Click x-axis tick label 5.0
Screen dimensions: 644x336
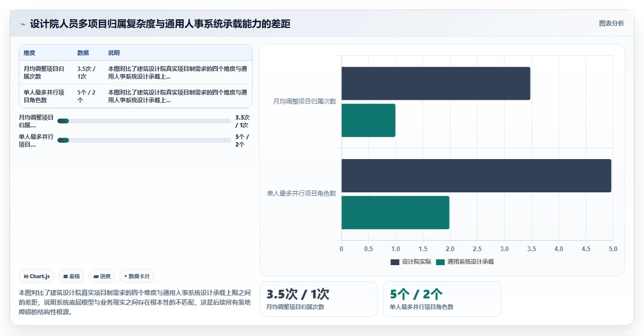coord(613,249)
